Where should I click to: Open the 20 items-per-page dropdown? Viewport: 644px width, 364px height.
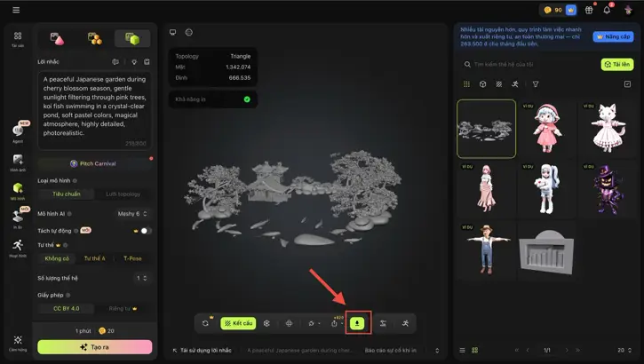point(624,350)
